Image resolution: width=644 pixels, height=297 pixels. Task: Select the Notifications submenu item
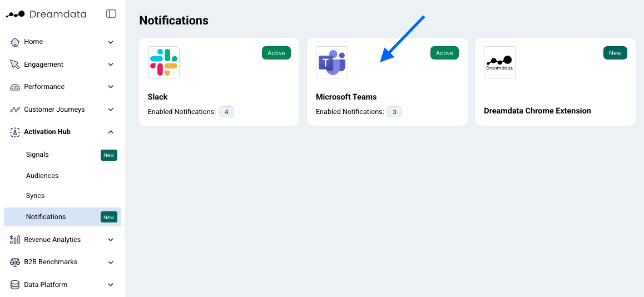point(62,217)
